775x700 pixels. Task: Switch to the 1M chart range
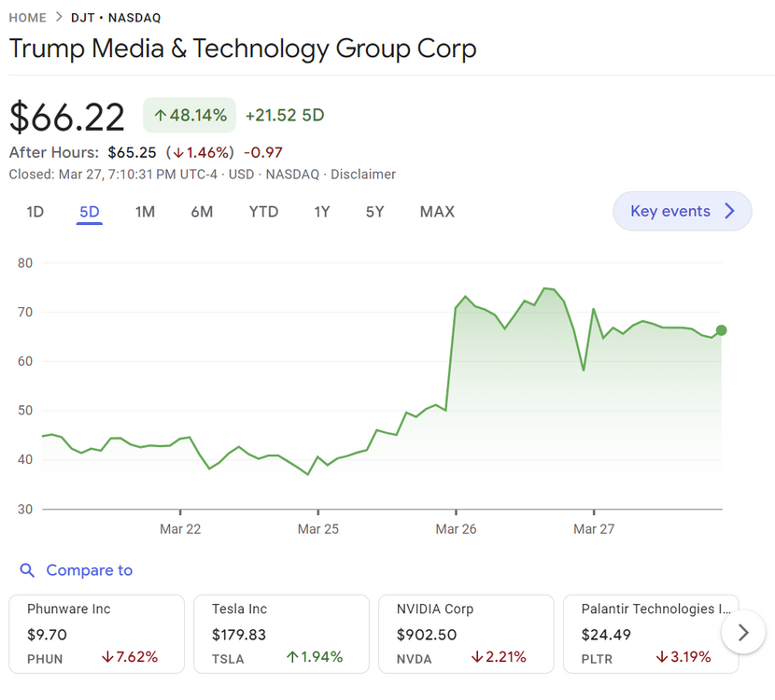point(145,212)
